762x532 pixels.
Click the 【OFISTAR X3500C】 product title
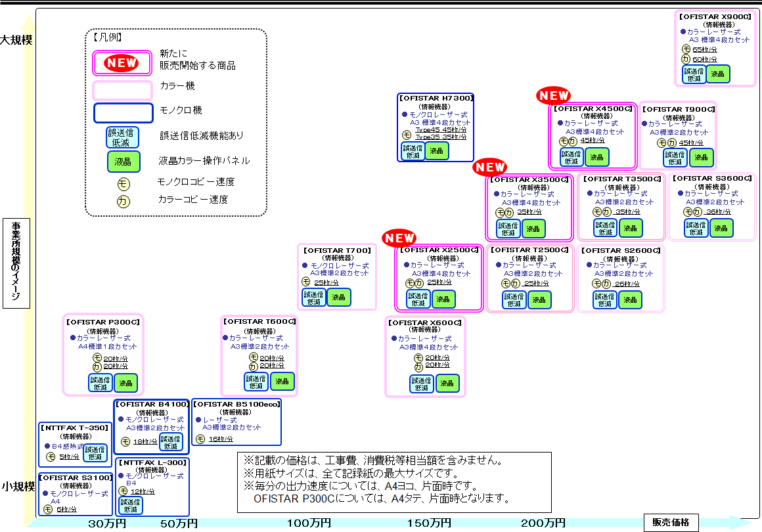[529, 180]
